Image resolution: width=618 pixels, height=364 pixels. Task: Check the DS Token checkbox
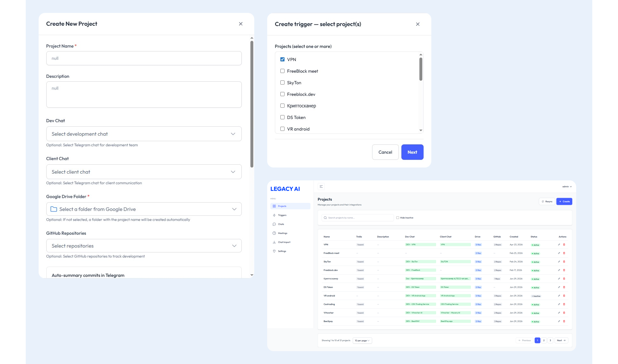[x=282, y=117]
